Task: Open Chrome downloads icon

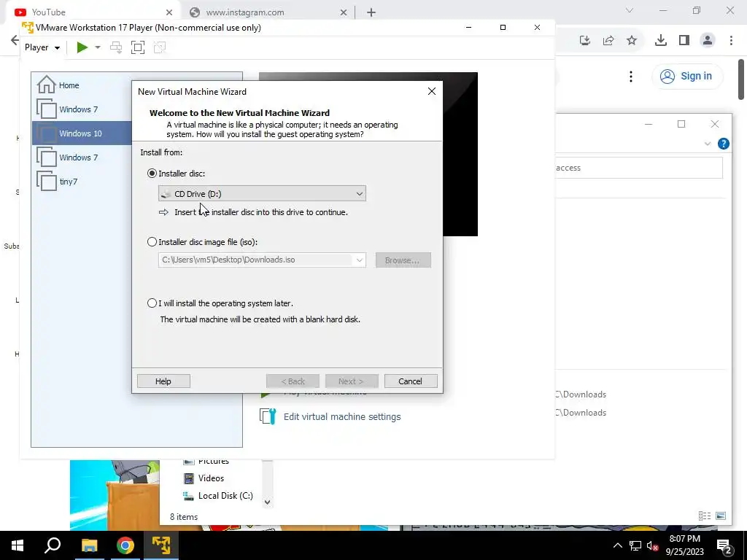Action: [661, 41]
